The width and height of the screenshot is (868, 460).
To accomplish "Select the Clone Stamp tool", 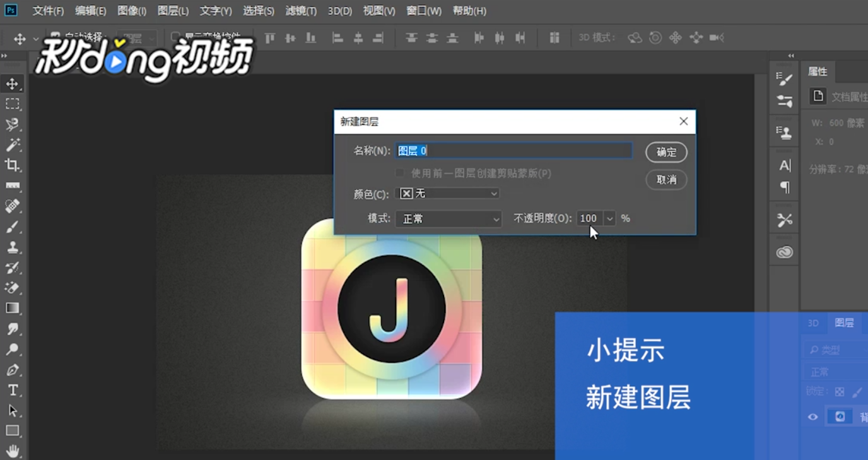I will point(13,247).
